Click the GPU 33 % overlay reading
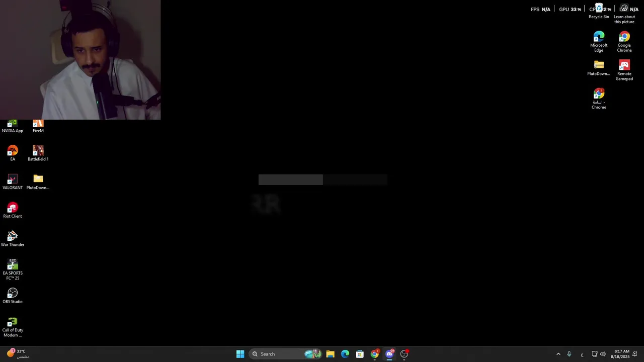644x362 pixels. pyautogui.click(x=570, y=9)
